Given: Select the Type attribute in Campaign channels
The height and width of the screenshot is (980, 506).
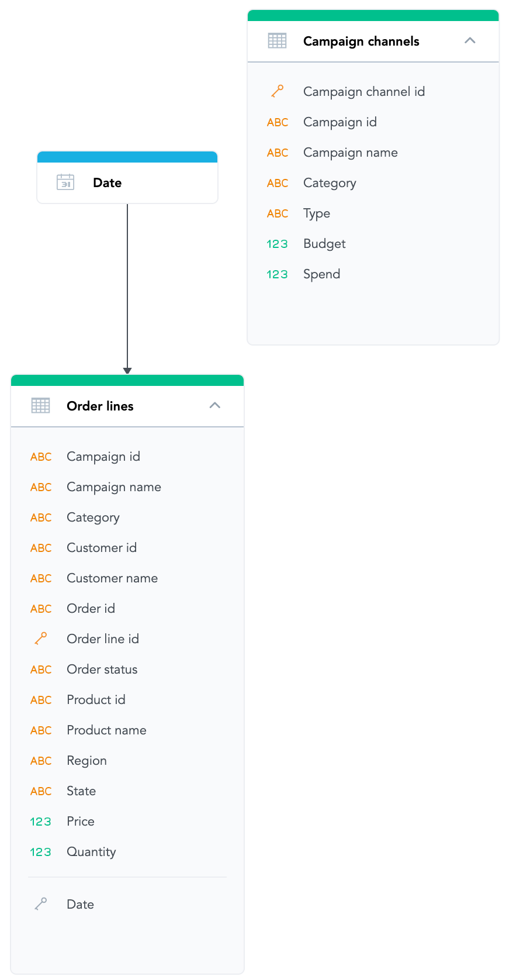Looking at the screenshot, I should tap(317, 213).
